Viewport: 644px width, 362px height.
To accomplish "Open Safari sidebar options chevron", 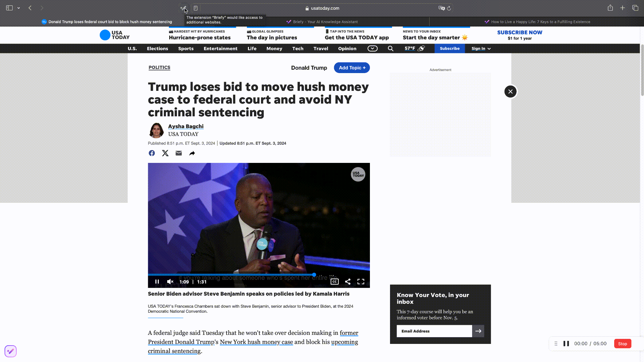I will coord(19,8).
